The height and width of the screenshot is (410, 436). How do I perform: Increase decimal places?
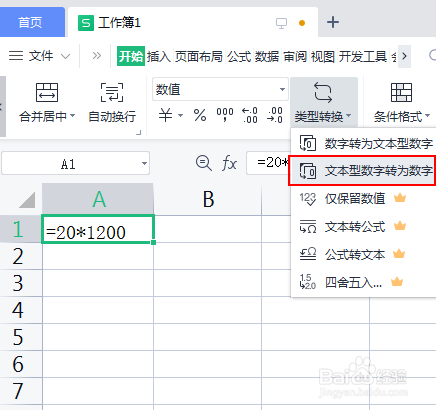click(x=250, y=115)
